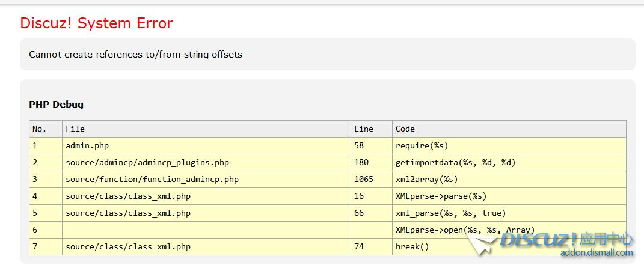
Task: Click line number 74
Action: coord(372,246)
